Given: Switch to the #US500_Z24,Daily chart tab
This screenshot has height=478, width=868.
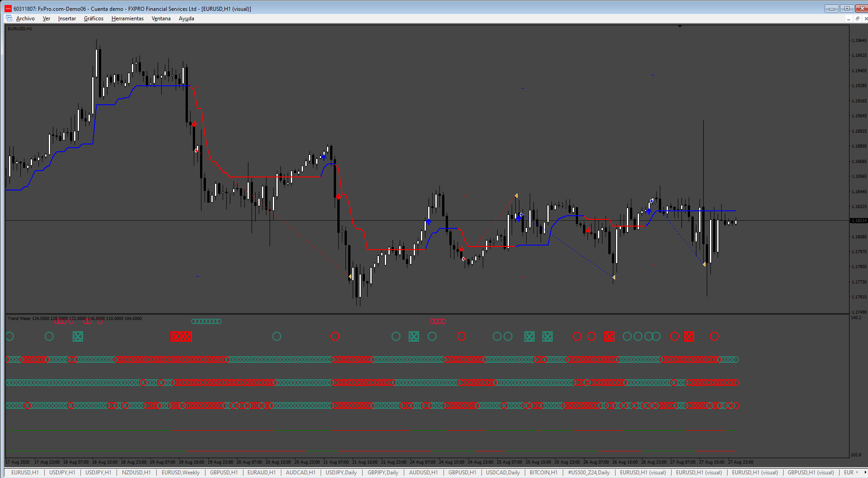Looking at the screenshot, I should tap(589, 473).
